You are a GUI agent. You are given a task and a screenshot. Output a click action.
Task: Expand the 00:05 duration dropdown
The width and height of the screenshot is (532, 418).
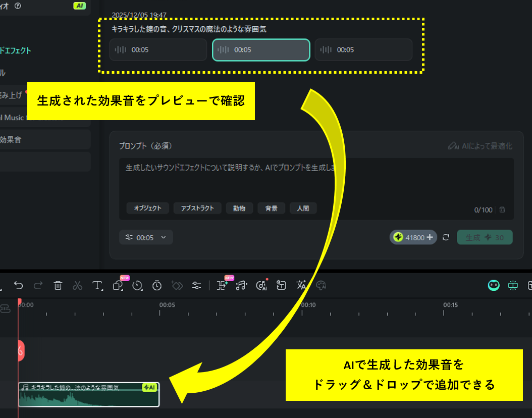pos(146,237)
